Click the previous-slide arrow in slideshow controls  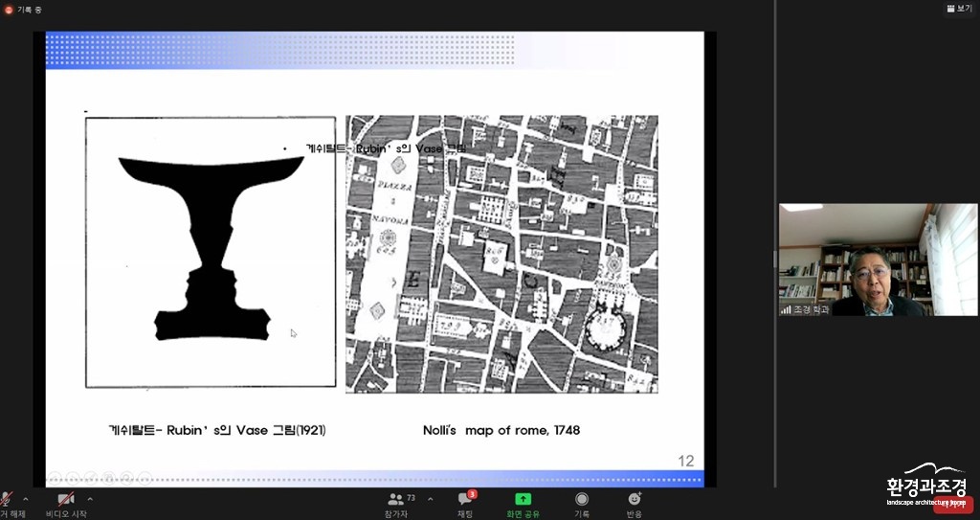(x=55, y=479)
